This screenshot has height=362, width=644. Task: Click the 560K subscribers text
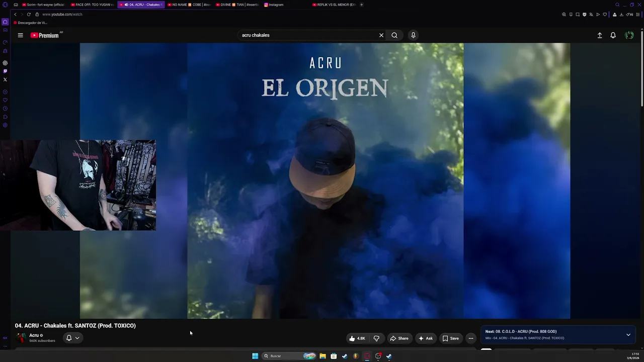click(42, 341)
